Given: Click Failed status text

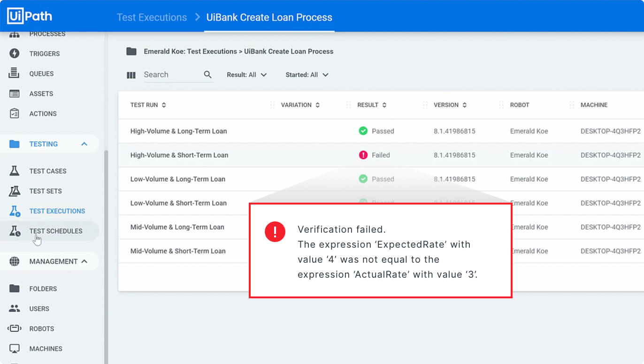Looking at the screenshot, I should (381, 155).
